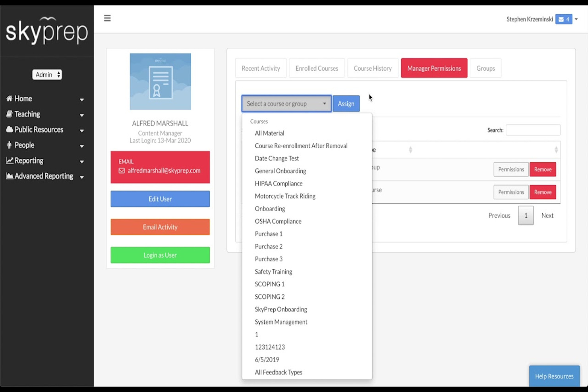
Task: Open the Admin role selector
Action: [47, 75]
